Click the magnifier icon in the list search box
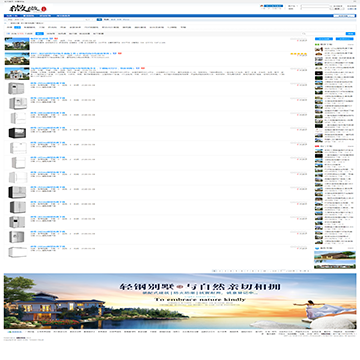This screenshot has height=360, width=360. pos(304,34)
